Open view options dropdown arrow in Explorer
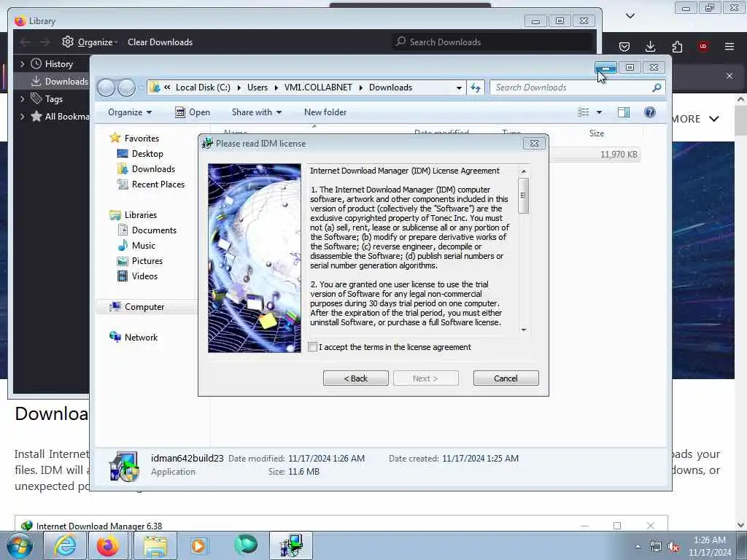The height and width of the screenshot is (560, 747). (x=600, y=112)
